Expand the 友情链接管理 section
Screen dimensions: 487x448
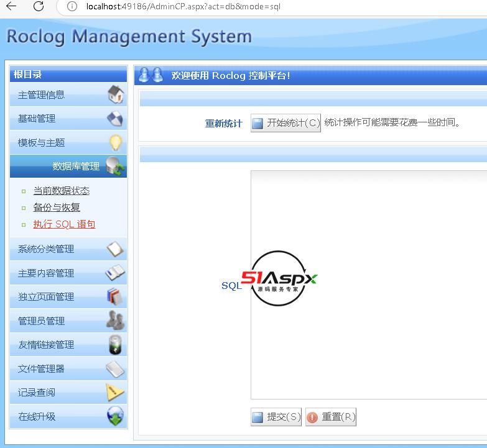68,344
